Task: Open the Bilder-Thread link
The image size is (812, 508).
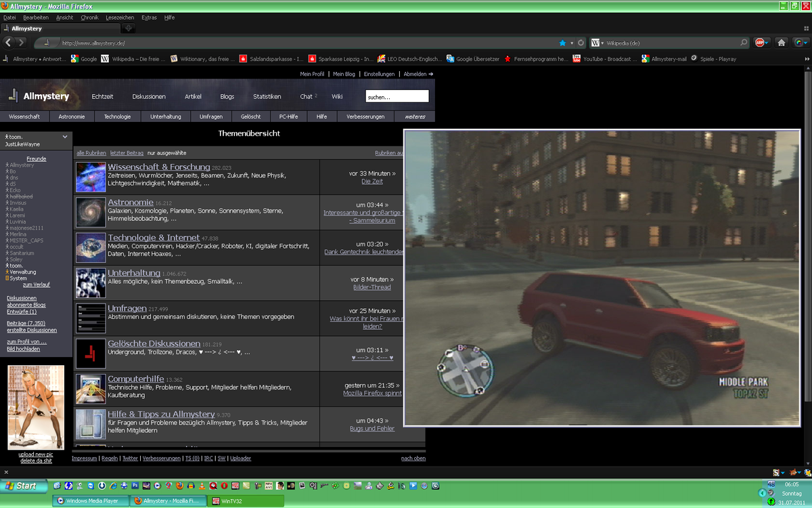Action: point(371,287)
